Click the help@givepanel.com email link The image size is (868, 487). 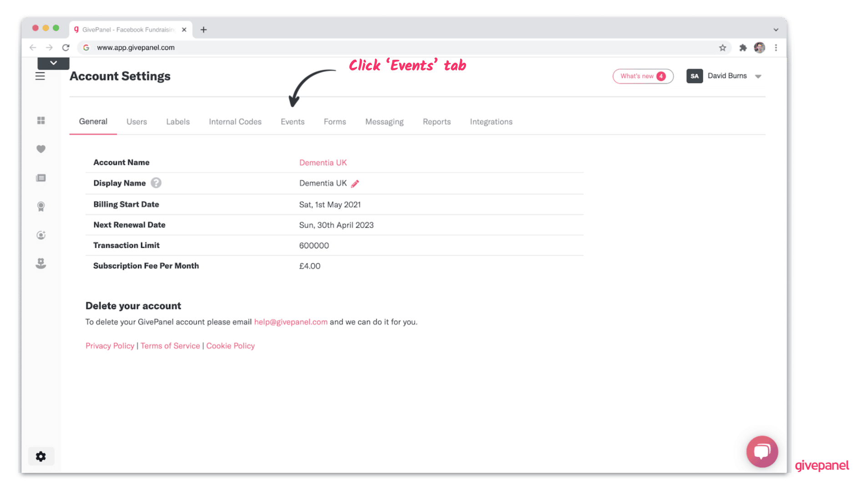290,322
